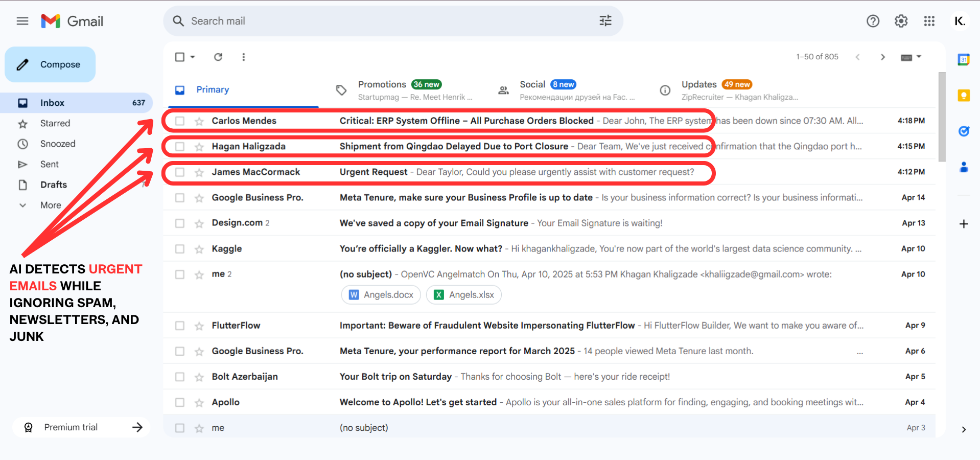Check the Apollo email checkbox
Screen dimensions: 980x460
tap(180, 402)
